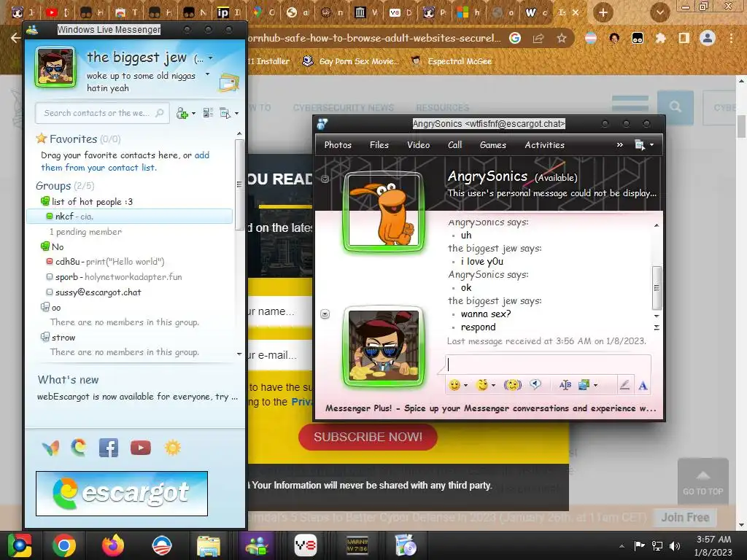Collapse the 'No' contact group
Viewport: 747px width, 560px height.
tap(44, 246)
